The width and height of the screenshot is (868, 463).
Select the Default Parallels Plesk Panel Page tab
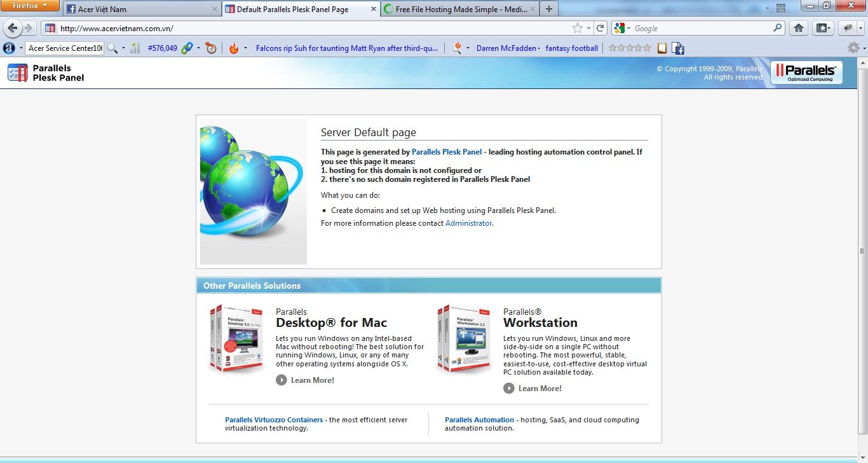(301, 9)
